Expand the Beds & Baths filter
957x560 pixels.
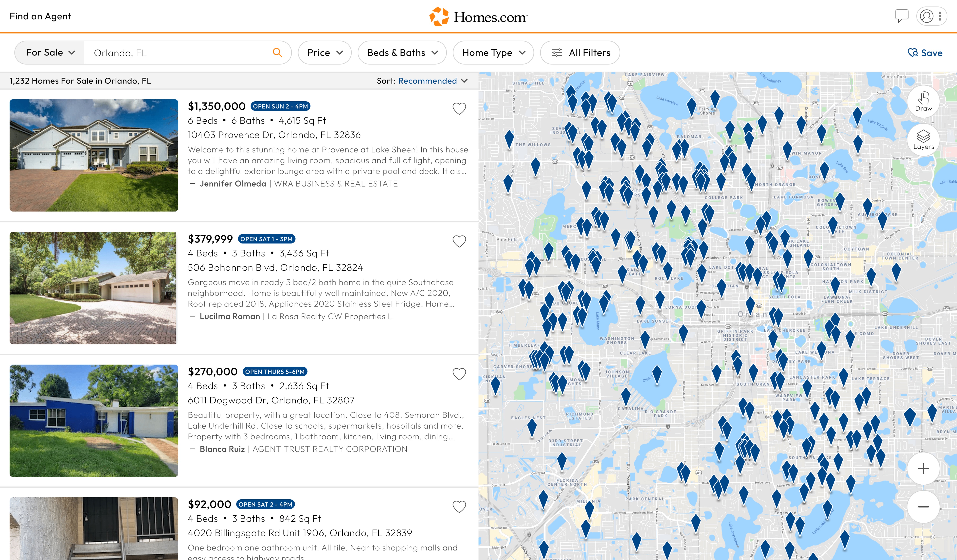(402, 52)
